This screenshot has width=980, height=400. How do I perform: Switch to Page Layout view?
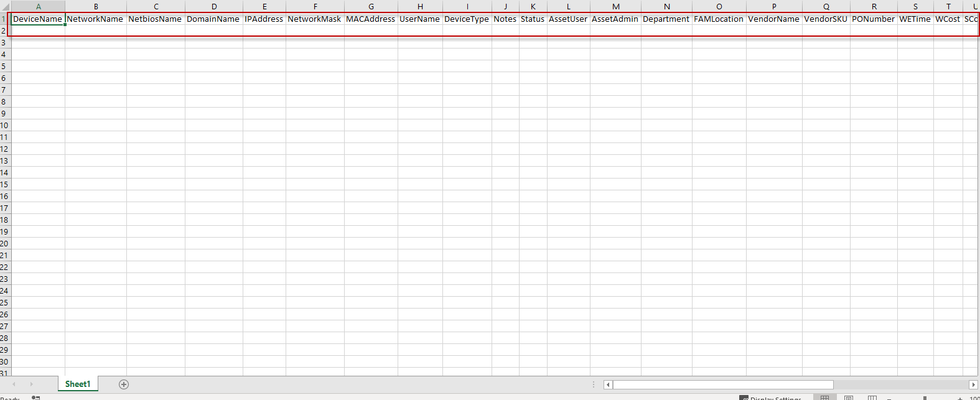pos(849,398)
